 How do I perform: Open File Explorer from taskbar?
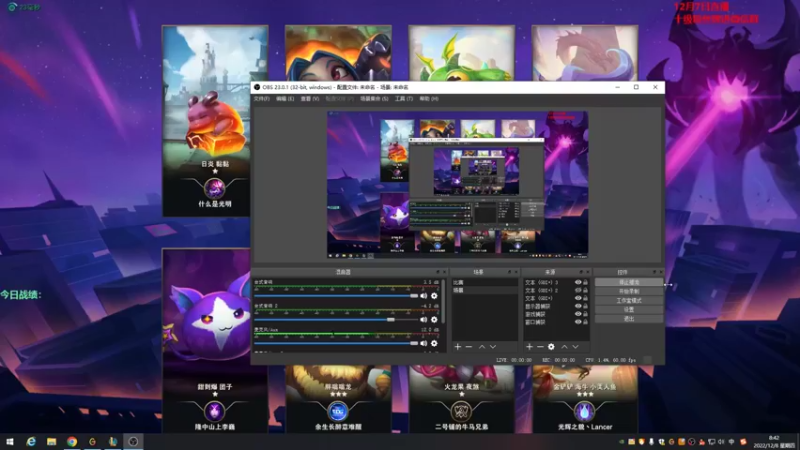[x=52, y=442]
